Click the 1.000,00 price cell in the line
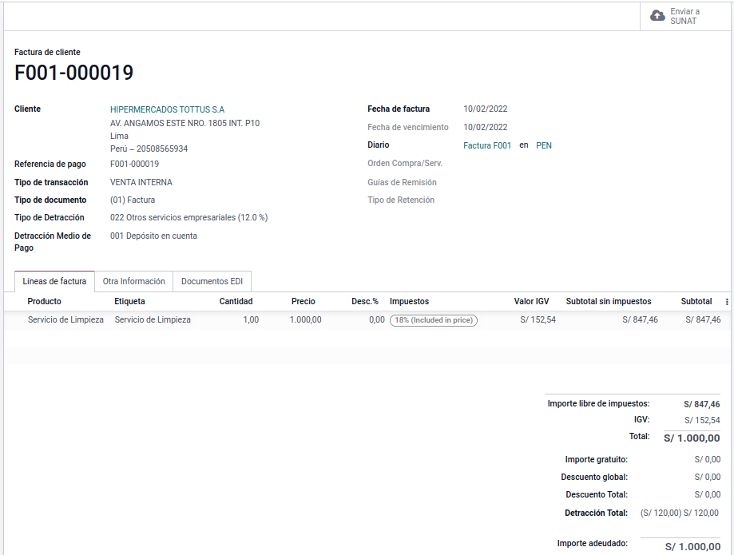The height and width of the screenshot is (555, 734). (305, 320)
